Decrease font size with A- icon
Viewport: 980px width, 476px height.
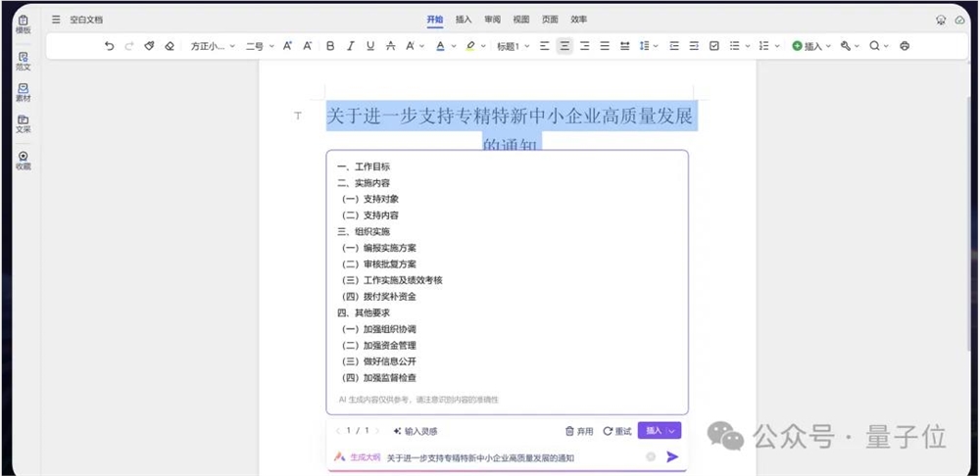coord(308,46)
